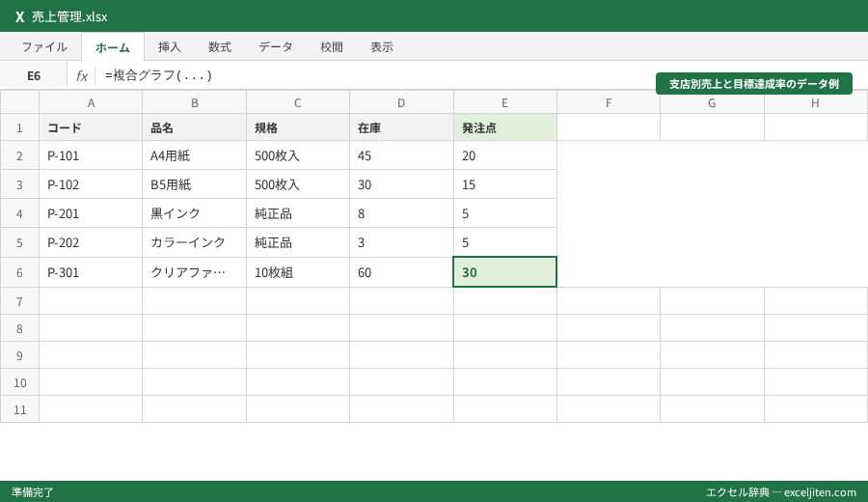Select cell containing B5用紙
This screenshot has height=502, width=868.
(x=194, y=184)
